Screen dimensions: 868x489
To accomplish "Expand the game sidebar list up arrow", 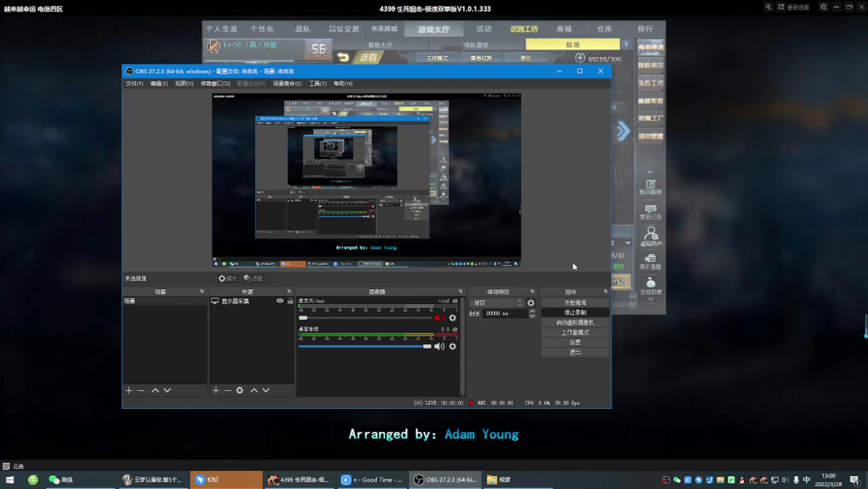I will tap(650, 172).
